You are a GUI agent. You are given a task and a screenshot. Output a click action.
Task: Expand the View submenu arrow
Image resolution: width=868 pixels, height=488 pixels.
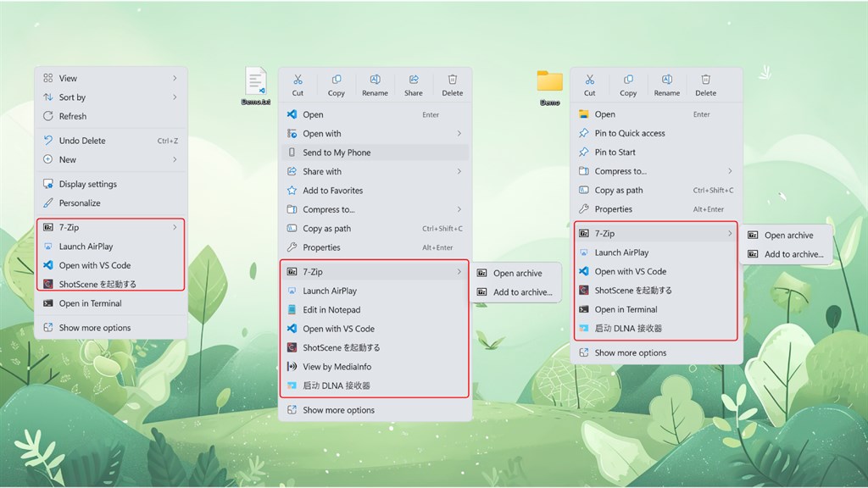click(175, 78)
